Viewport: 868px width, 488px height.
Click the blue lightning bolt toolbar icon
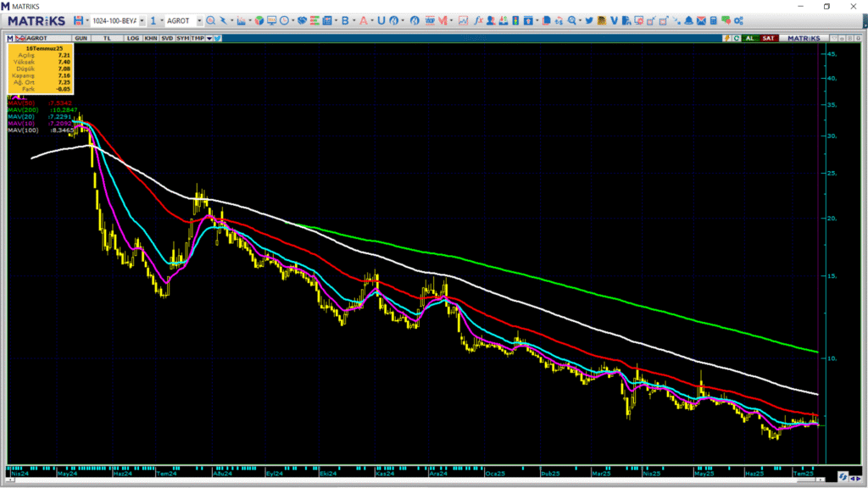[x=223, y=20]
